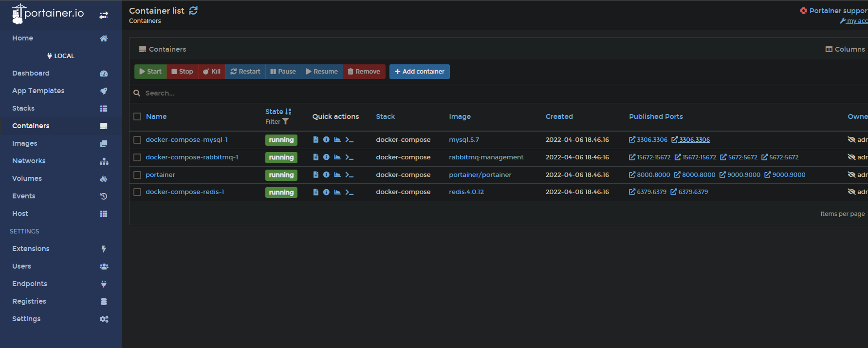Inspect docker-compose-redis-1 info icon
Viewport: 868px width, 348px height.
tap(326, 192)
